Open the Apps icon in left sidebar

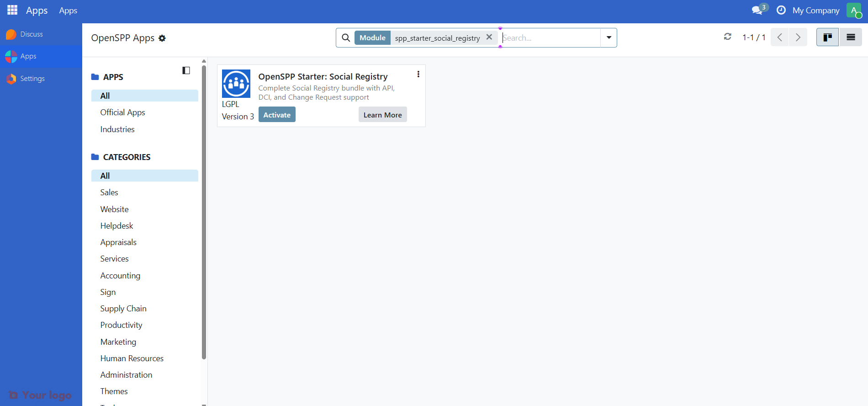[x=11, y=56]
